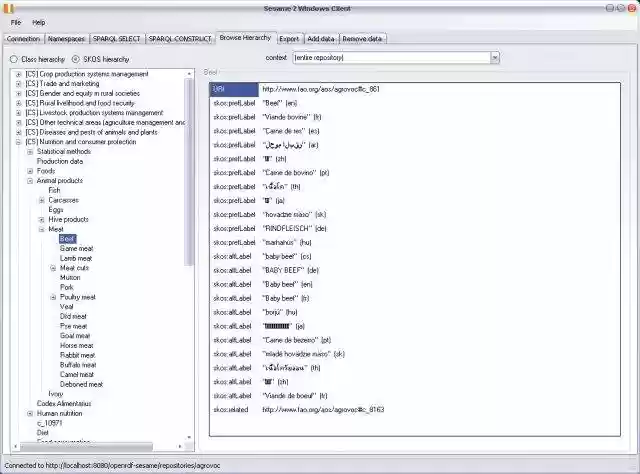Image resolution: width=640 pixels, height=474 pixels.
Task: Open the SPARQL SELECT tab
Action: point(116,39)
